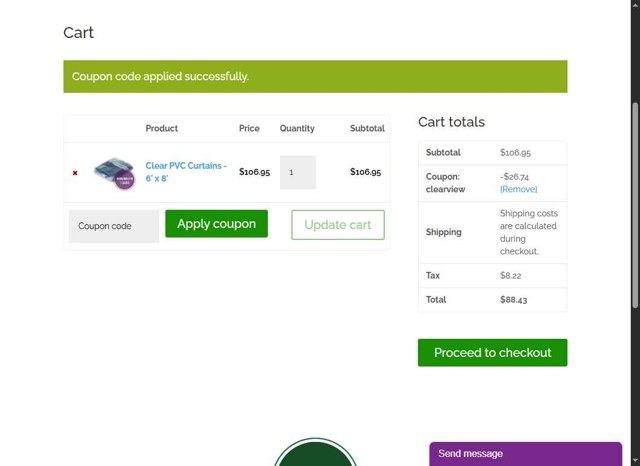Screen dimensions: 640x466
Task: Open the Clear PVC Curtains product thumbnail
Action: (114, 173)
